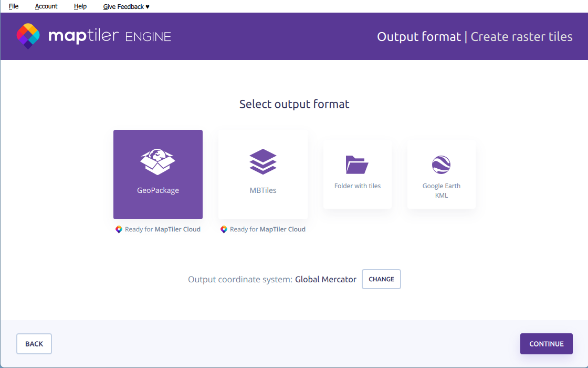This screenshot has height=368, width=588.
Task: Open the Help menu
Action: (x=80, y=6)
